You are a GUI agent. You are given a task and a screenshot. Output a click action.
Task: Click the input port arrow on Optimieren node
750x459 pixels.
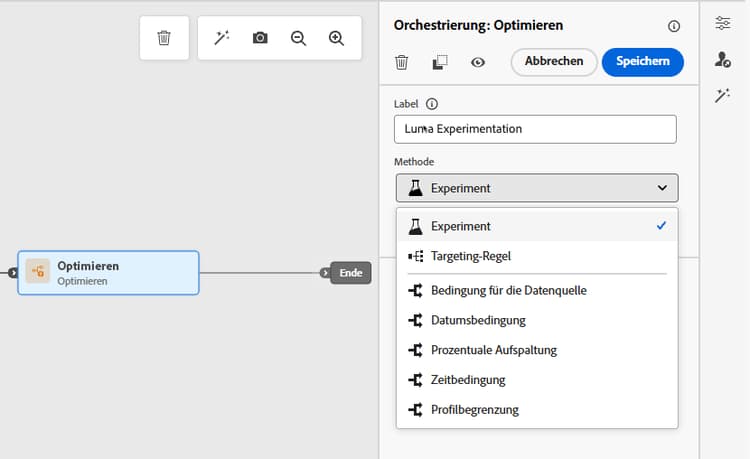click(13, 273)
